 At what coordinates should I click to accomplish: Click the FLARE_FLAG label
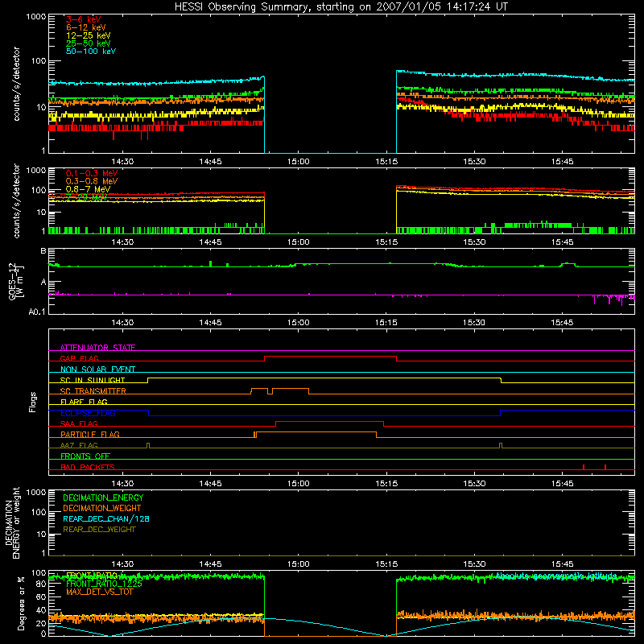[84, 402]
